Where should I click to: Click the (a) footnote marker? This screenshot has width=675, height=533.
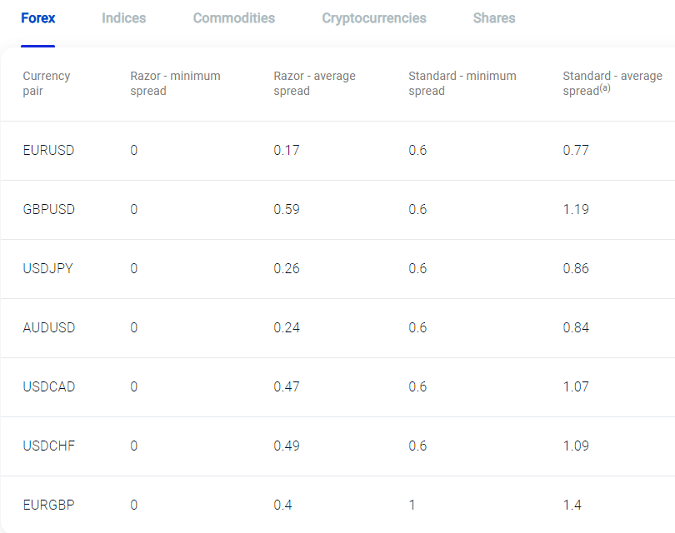pos(605,88)
